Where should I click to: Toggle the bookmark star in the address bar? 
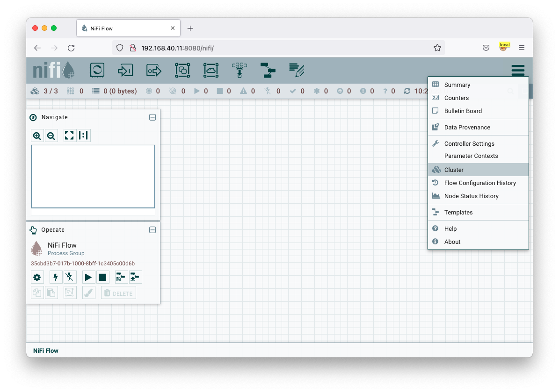click(x=437, y=47)
